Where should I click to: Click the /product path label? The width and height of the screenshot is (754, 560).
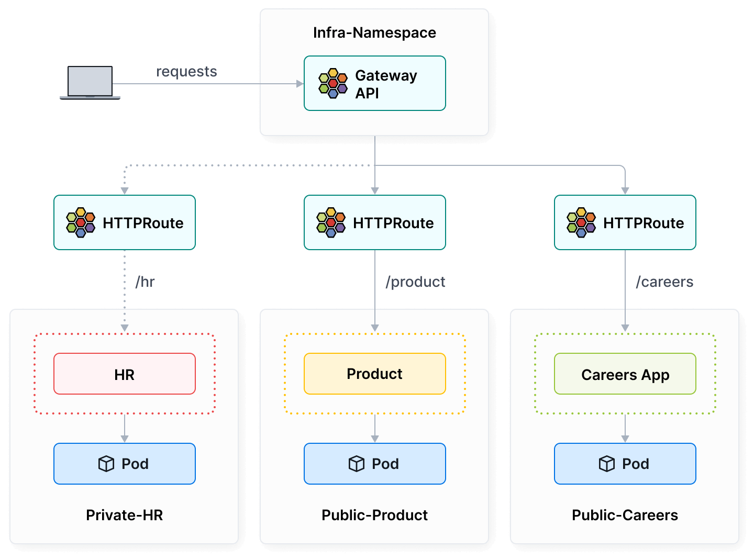pyautogui.click(x=415, y=282)
